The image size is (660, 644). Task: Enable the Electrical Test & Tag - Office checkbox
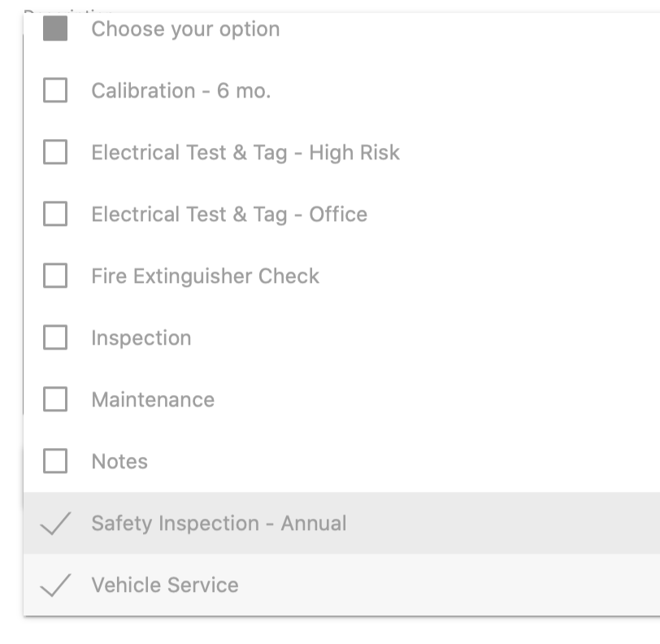click(55, 214)
